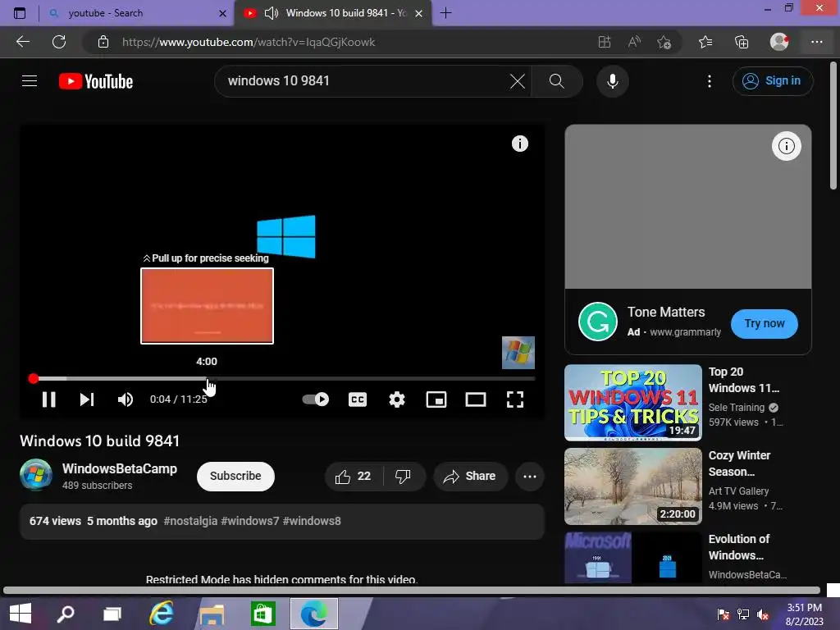Open Edge Settings and more menu
The image size is (840, 630).
point(816,42)
